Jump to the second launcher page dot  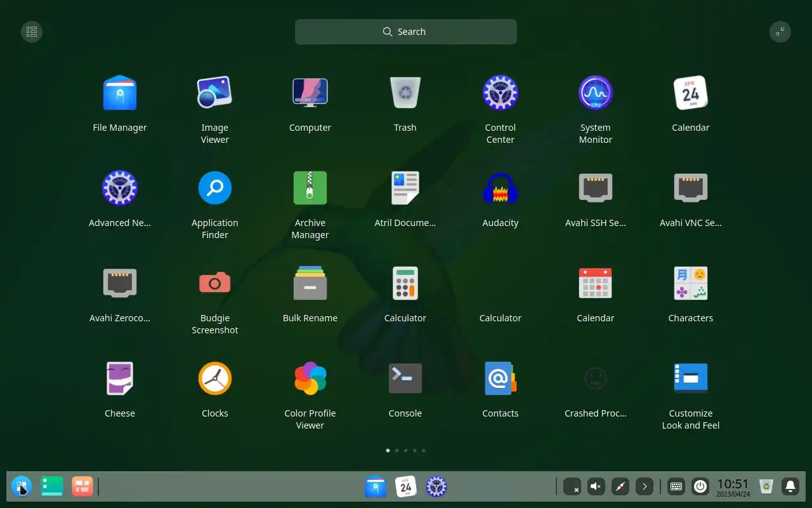click(397, 450)
